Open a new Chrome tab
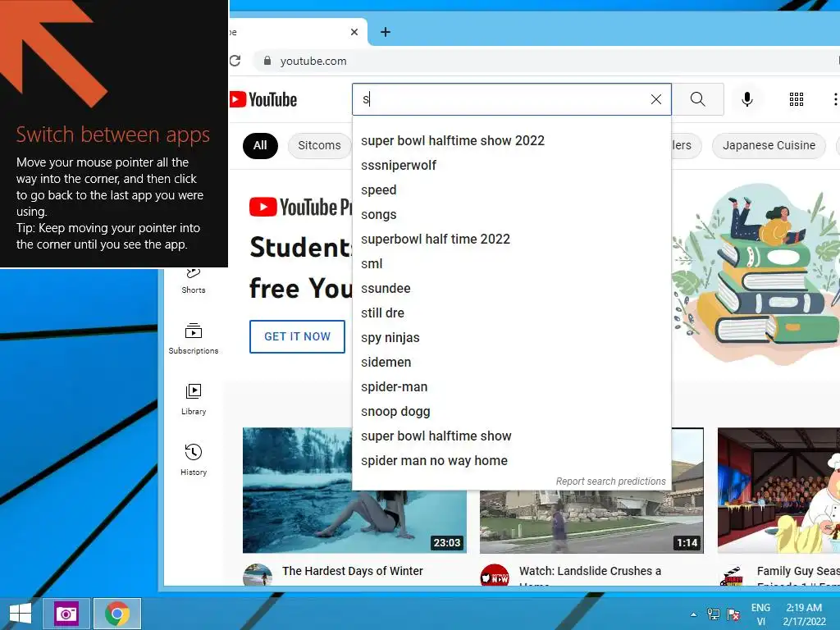 point(386,32)
